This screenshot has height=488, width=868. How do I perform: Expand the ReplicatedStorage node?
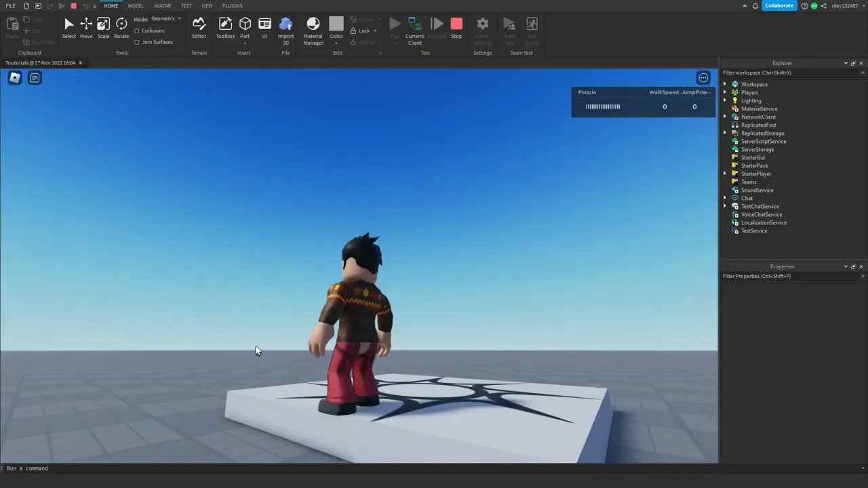pyautogui.click(x=725, y=133)
